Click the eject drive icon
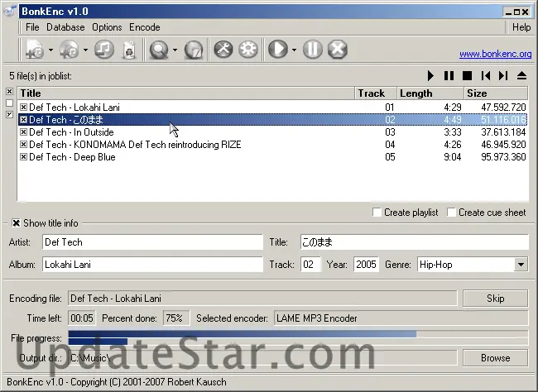 pyautogui.click(x=522, y=76)
